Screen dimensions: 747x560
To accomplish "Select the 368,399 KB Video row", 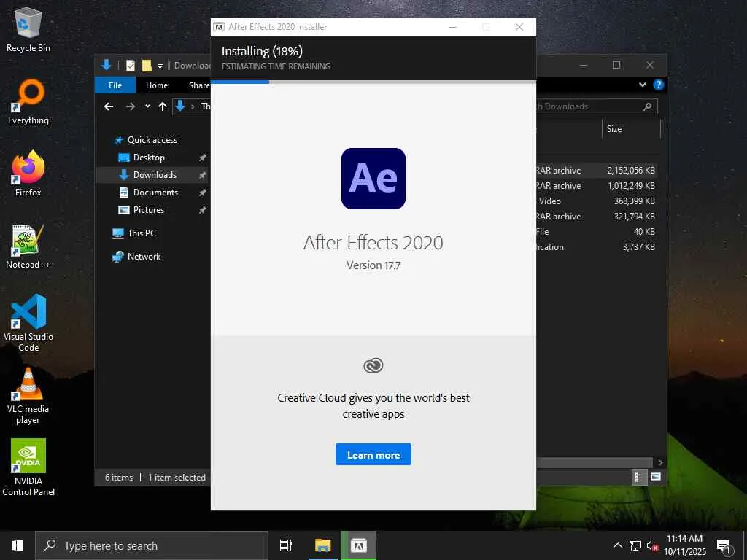I will (597, 201).
